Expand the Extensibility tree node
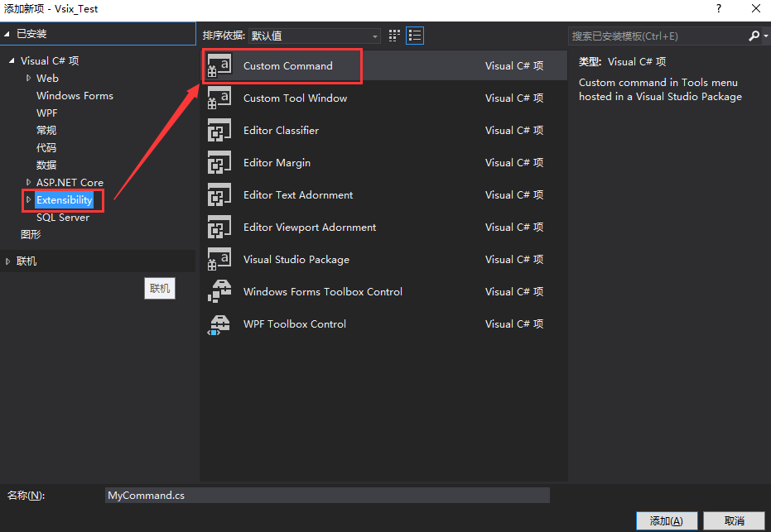 [x=28, y=199]
